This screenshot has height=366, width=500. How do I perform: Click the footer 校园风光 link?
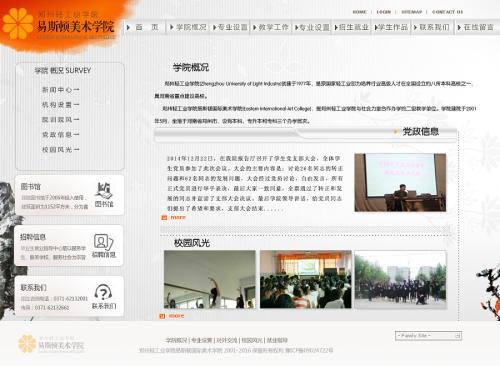tap(252, 340)
